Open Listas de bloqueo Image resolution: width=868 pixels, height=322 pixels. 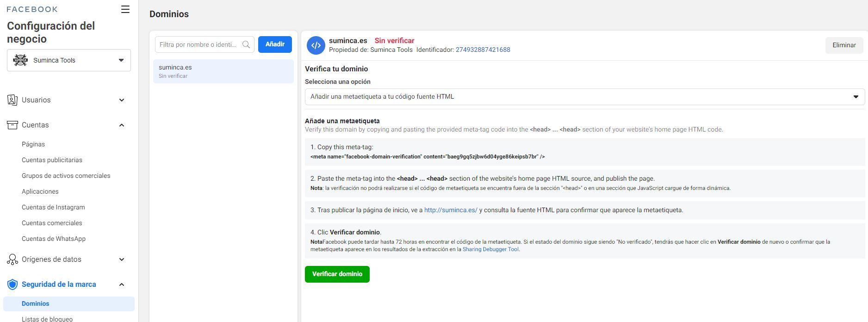point(47,319)
